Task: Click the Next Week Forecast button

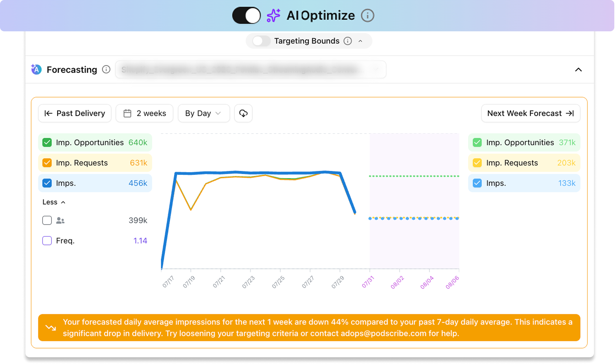Action: tap(530, 113)
